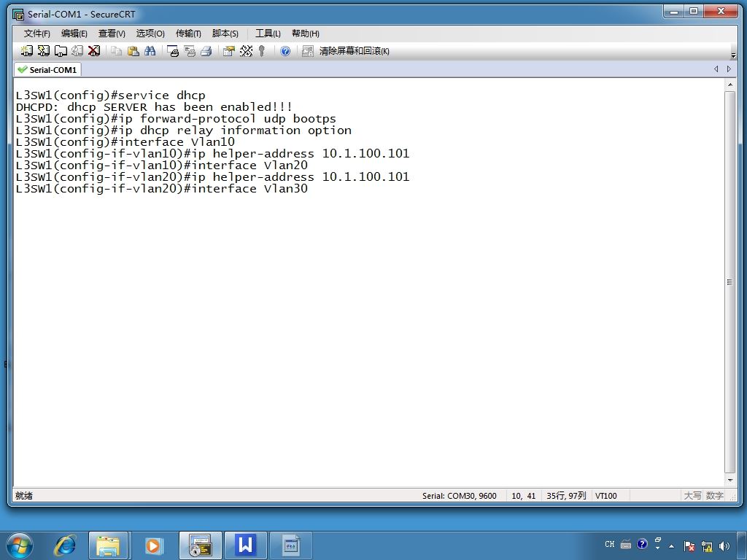Open the 编辑(E) menu
Viewport: 747px width, 560px height.
[74, 34]
